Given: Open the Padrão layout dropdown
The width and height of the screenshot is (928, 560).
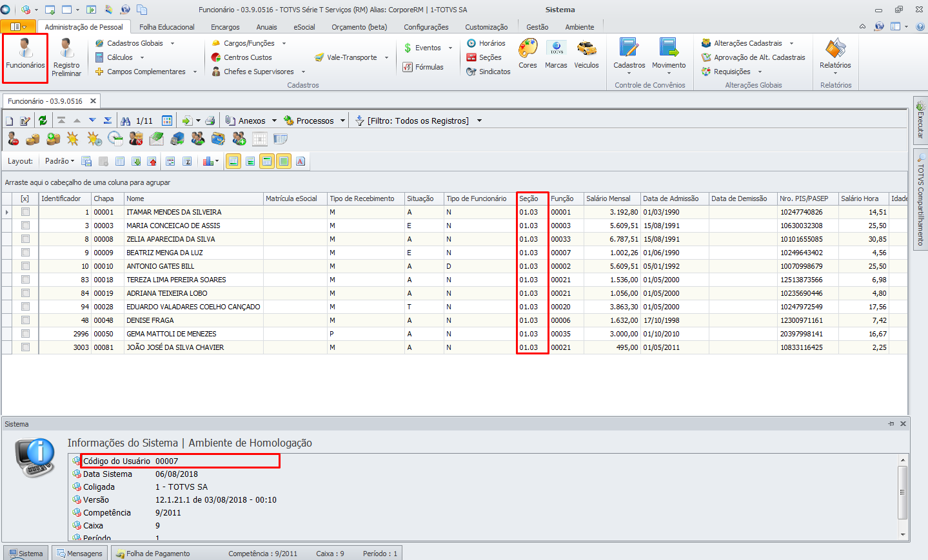Looking at the screenshot, I should coord(59,161).
